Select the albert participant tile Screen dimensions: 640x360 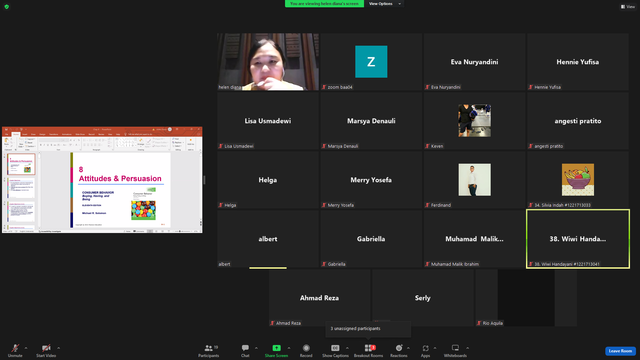(268, 239)
